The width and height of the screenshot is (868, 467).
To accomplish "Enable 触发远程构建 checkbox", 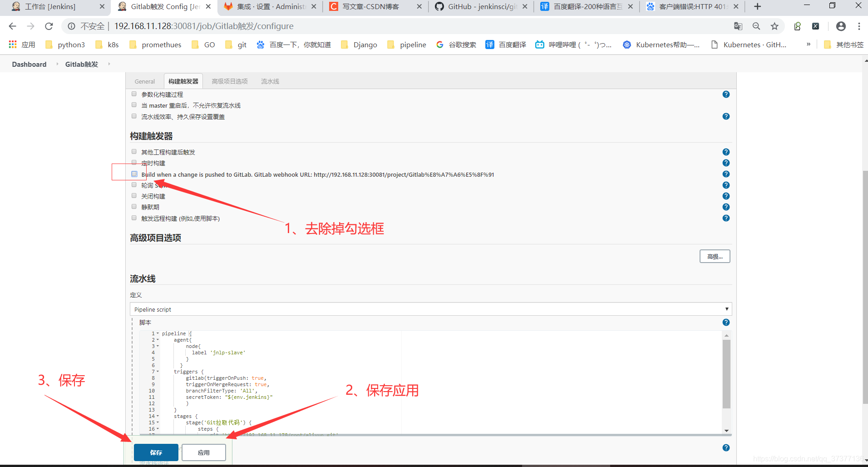I will (x=134, y=218).
